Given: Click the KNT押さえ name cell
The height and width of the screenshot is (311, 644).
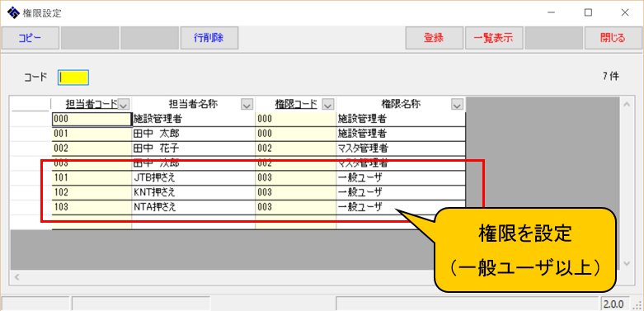Looking at the screenshot, I should pos(194,192).
